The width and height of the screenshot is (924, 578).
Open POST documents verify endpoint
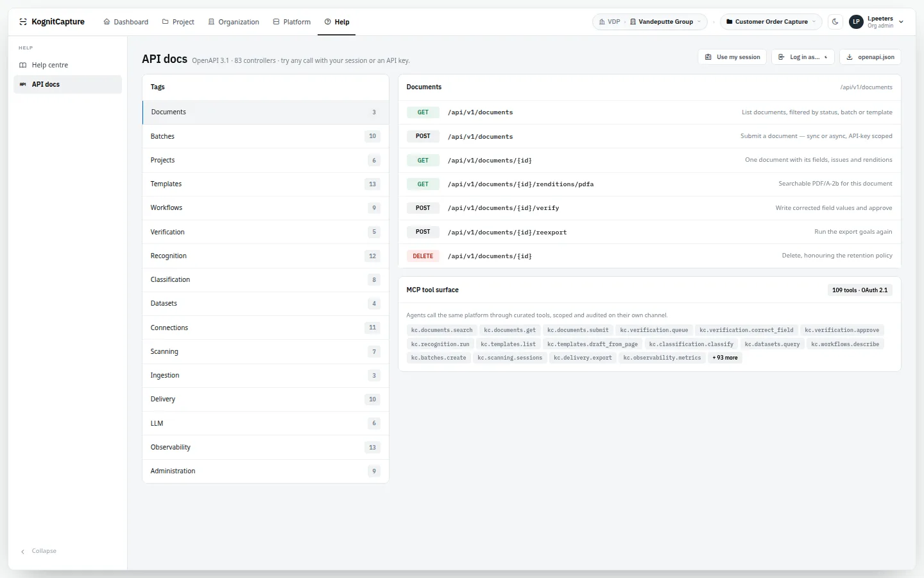(x=649, y=208)
